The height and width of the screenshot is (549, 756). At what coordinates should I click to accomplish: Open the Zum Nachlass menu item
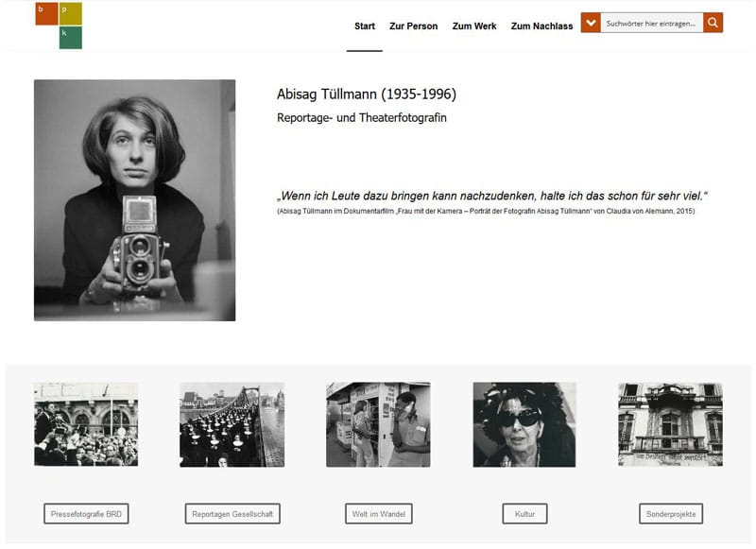[x=541, y=26]
